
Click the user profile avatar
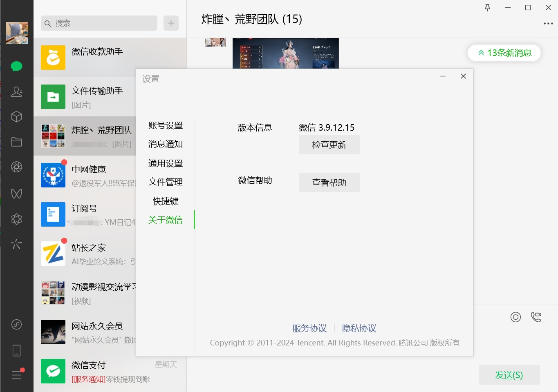click(17, 33)
